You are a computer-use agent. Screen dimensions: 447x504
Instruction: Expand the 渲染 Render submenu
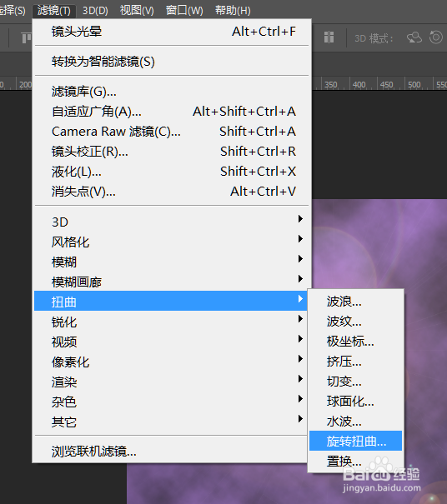pyautogui.click(x=172, y=382)
